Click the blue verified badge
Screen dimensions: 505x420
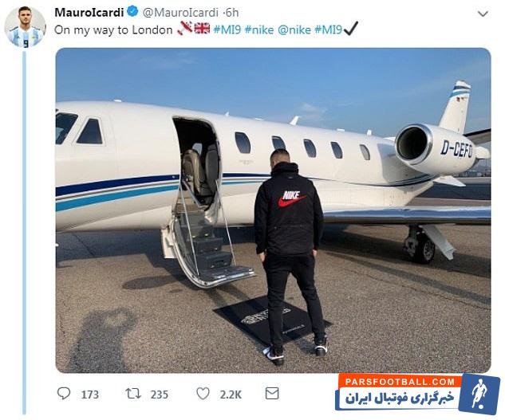click(x=132, y=12)
